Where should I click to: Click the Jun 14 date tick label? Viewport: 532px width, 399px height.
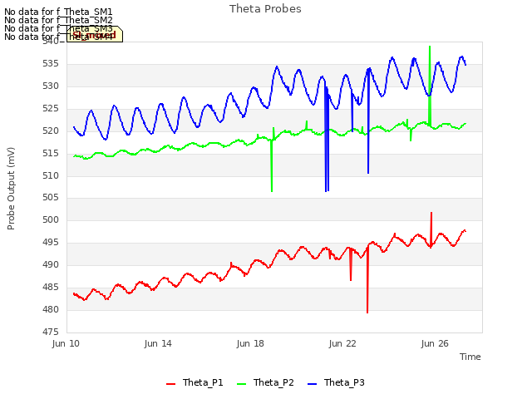(x=158, y=343)
